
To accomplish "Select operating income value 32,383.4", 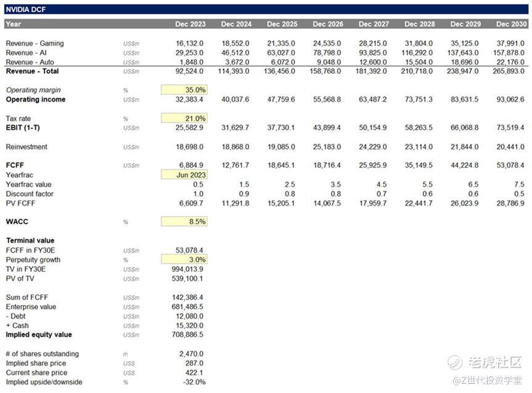I will pyautogui.click(x=190, y=99).
